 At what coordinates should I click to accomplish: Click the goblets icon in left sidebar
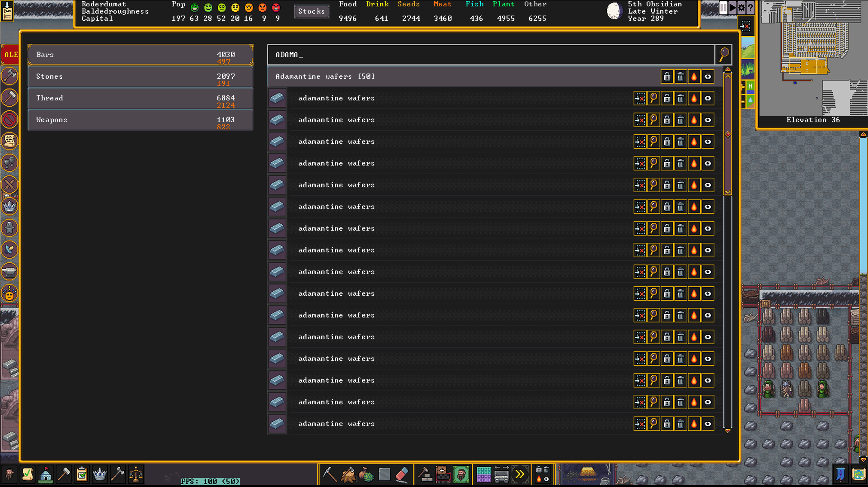(9, 163)
